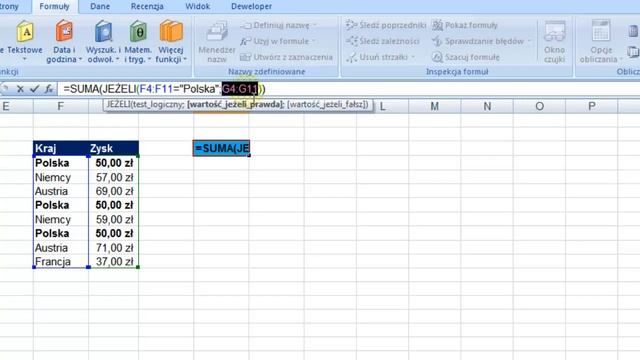Switch to the Recenzja tab
Viewport: 640px width, 360px height.
tap(147, 7)
